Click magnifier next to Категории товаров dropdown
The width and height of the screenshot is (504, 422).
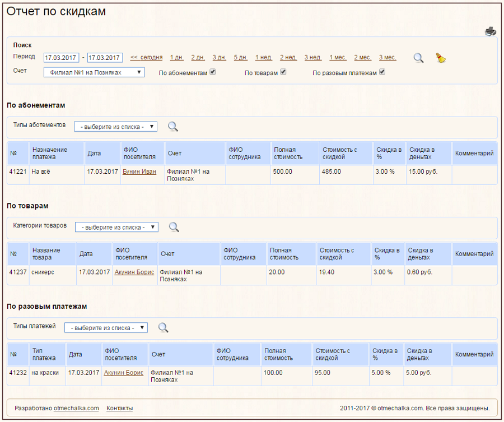[174, 227]
